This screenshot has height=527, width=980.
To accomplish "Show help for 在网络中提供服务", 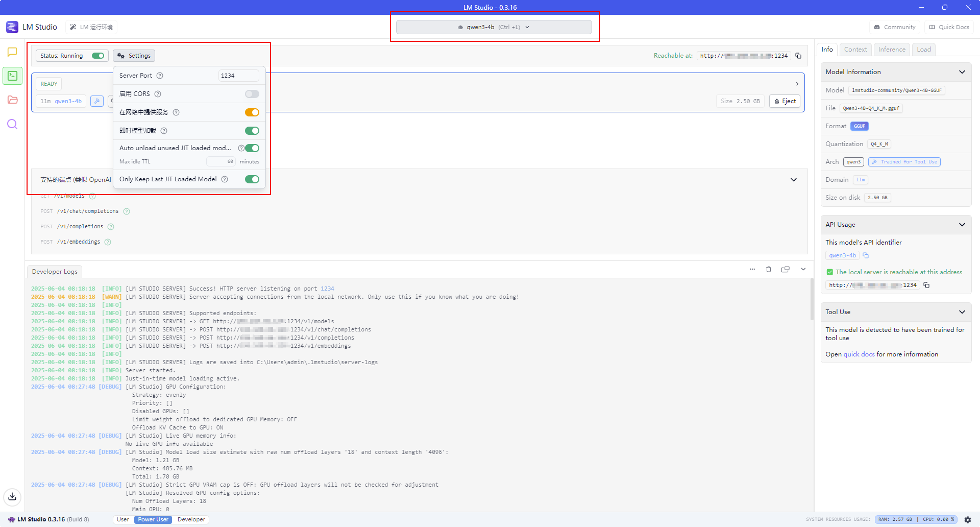I will tap(176, 112).
